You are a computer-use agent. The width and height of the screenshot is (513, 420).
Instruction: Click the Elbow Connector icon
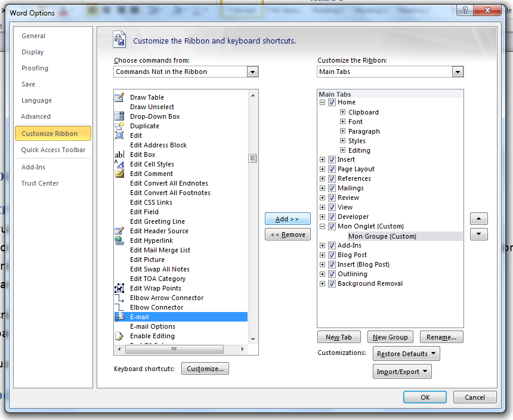[119, 307]
